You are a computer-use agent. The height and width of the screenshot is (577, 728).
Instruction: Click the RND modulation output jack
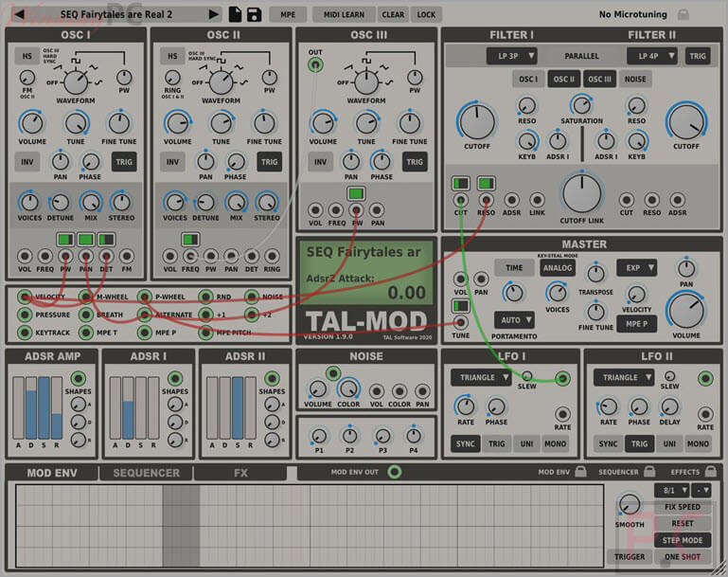click(205, 297)
